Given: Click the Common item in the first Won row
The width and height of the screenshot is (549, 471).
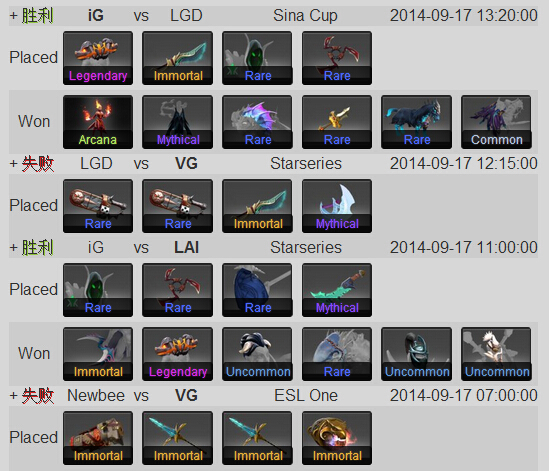Looking at the screenshot, I should (x=496, y=122).
